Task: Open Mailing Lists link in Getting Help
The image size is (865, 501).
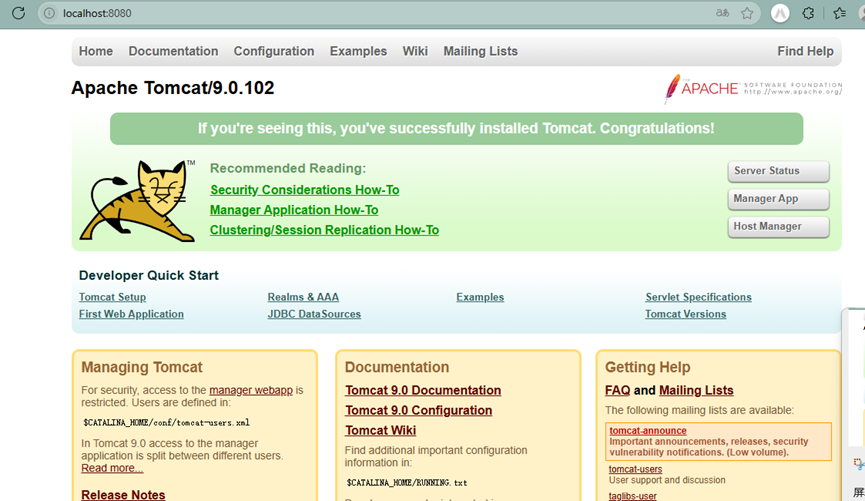Action: 696,390
